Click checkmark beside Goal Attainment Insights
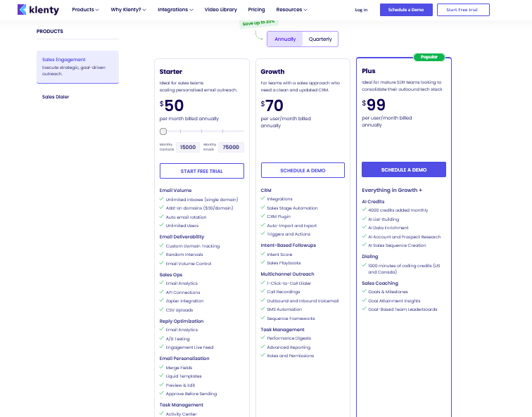532x417 pixels. click(x=364, y=300)
